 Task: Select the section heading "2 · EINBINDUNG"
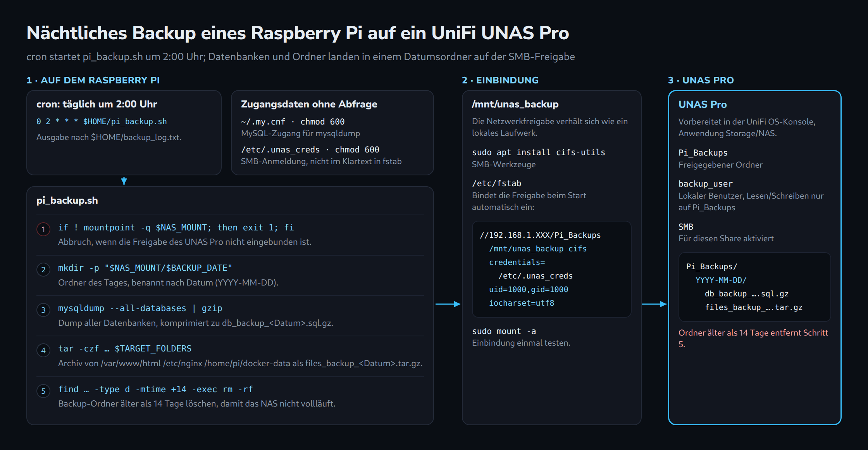[500, 80]
